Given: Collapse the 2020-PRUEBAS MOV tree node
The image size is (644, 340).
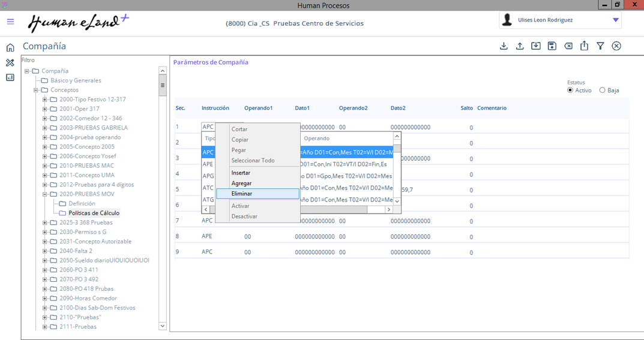Looking at the screenshot, I should 45,194.
